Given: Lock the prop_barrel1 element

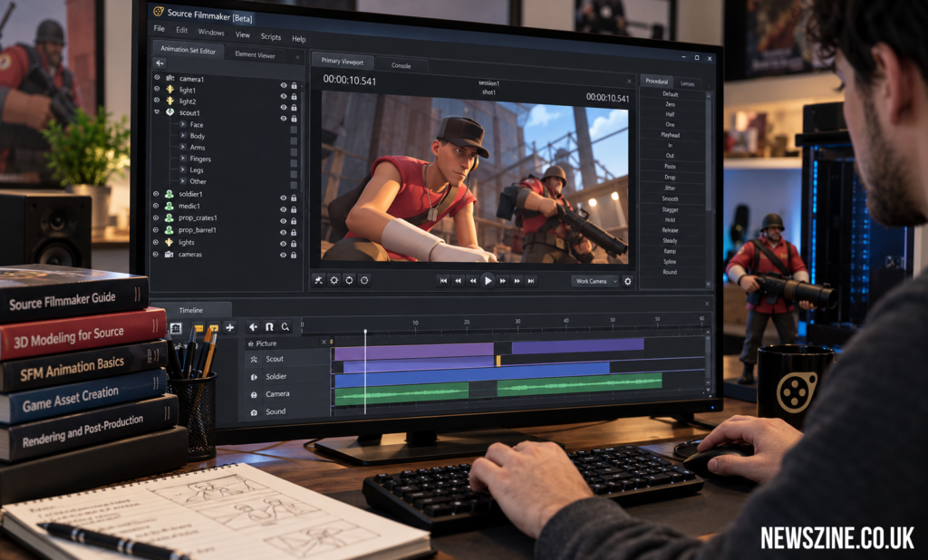Looking at the screenshot, I should (x=294, y=232).
